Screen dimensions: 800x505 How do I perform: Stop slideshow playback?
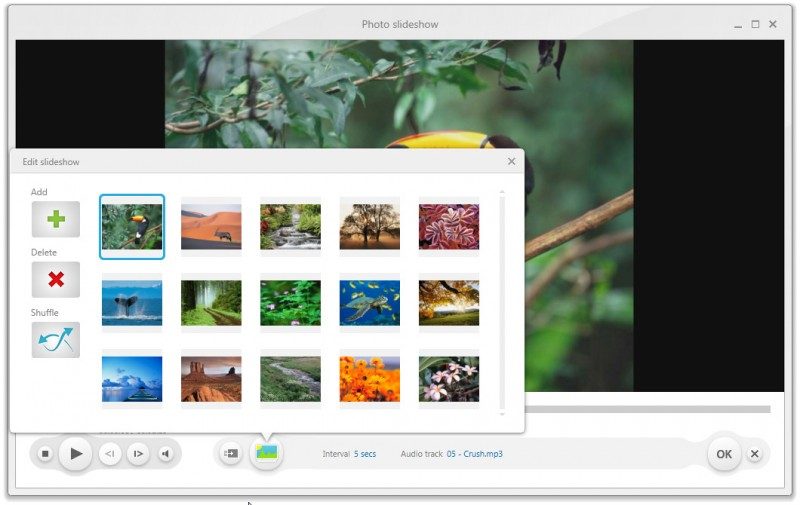pyautogui.click(x=45, y=453)
